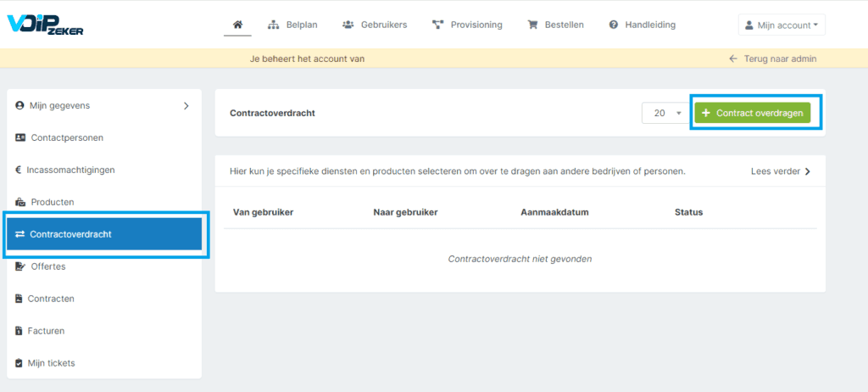Screen dimensions: 868x392
Task: Click the Contract overdragen button
Action: tap(753, 113)
